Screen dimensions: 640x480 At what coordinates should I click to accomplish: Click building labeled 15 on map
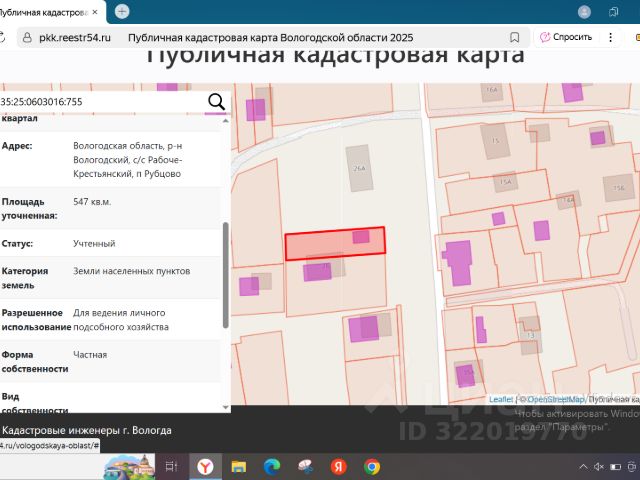[x=495, y=141]
